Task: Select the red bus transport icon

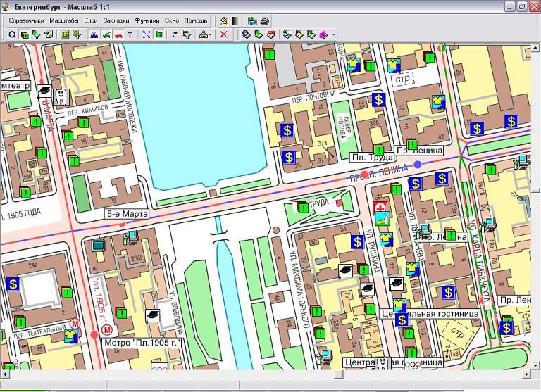Action: pos(118,34)
